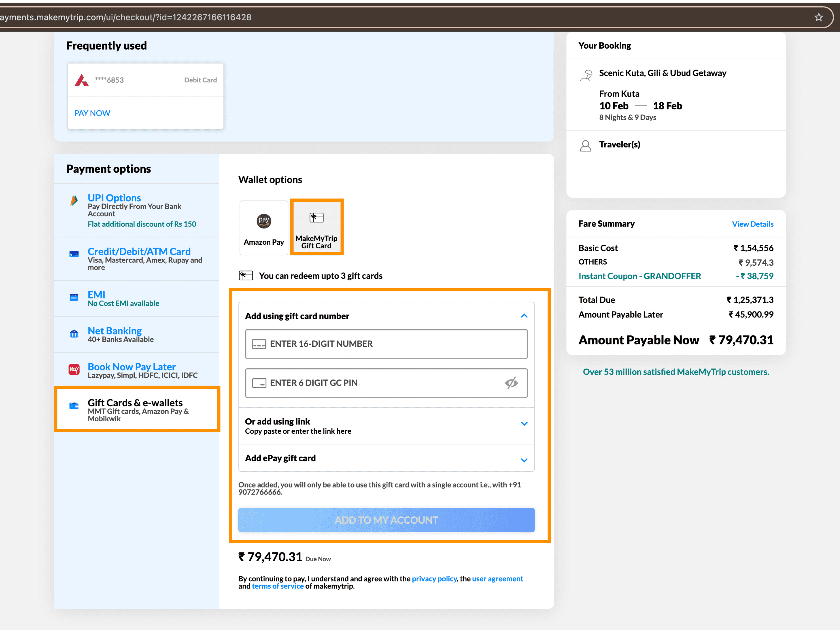Click the EMI calendar icon
Viewport: 840px width, 630px height.
(74, 298)
